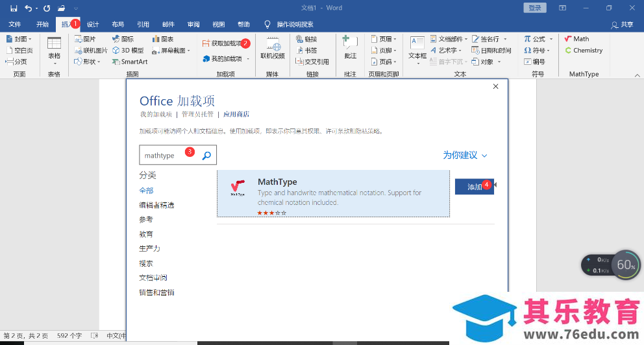This screenshot has width=644, height=345.
Task: Insert SmartArt graphic
Action: click(130, 62)
